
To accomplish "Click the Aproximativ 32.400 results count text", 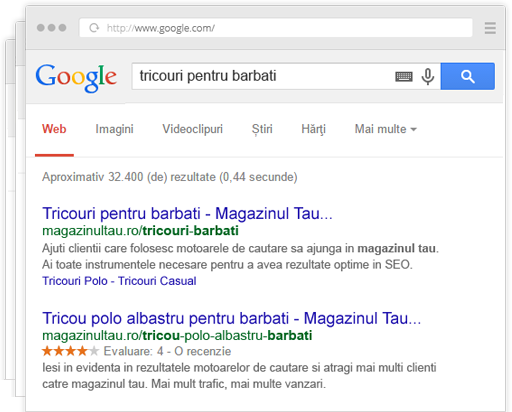I will 170,177.
